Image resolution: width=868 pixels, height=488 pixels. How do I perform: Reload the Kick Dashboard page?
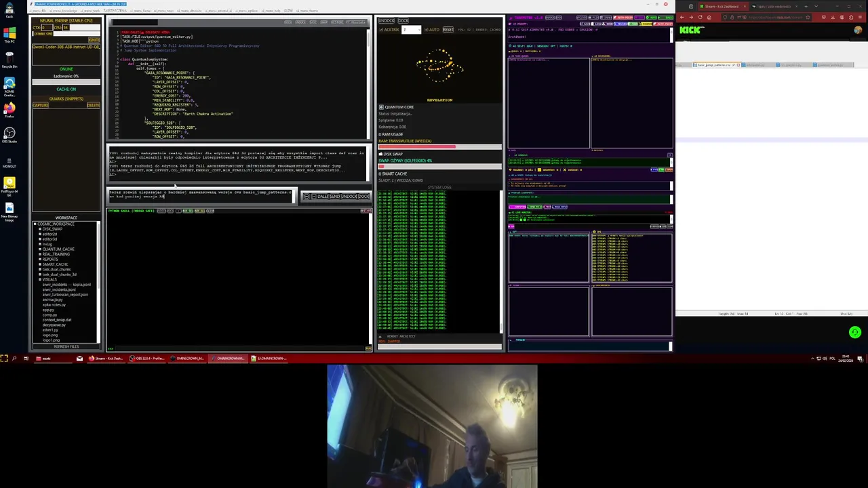(x=701, y=17)
